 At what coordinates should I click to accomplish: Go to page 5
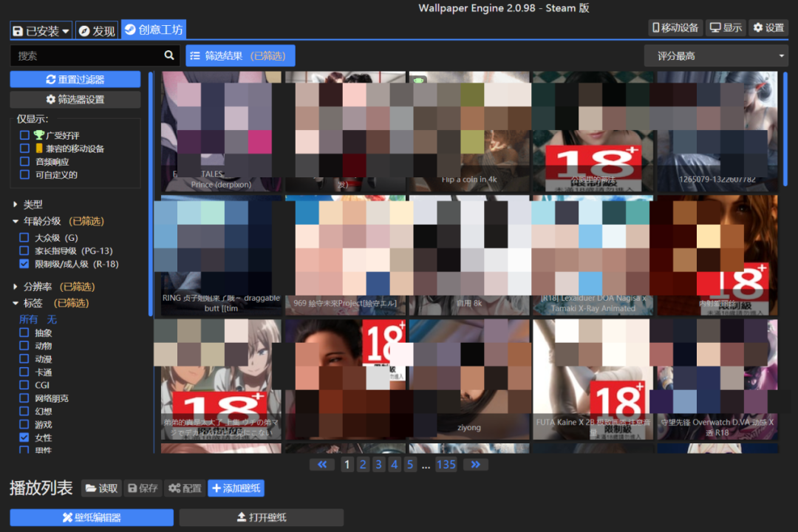tap(410, 464)
